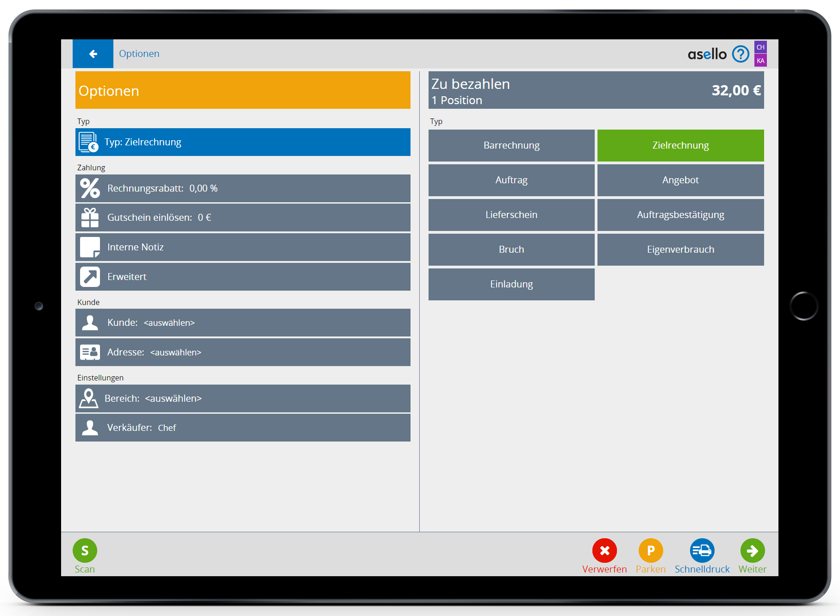The width and height of the screenshot is (840, 616).
Task: Open Kunde auswählen selector
Action: coord(243,323)
